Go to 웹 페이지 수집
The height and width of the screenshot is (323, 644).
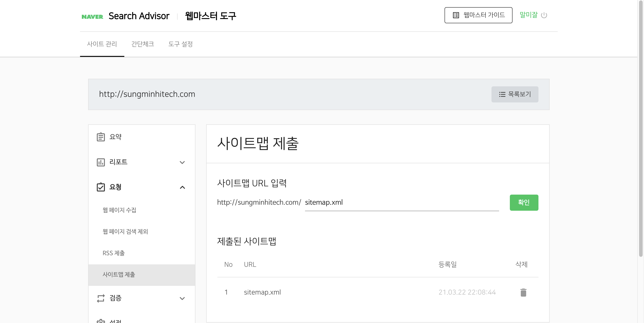click(x=119, y=210)
